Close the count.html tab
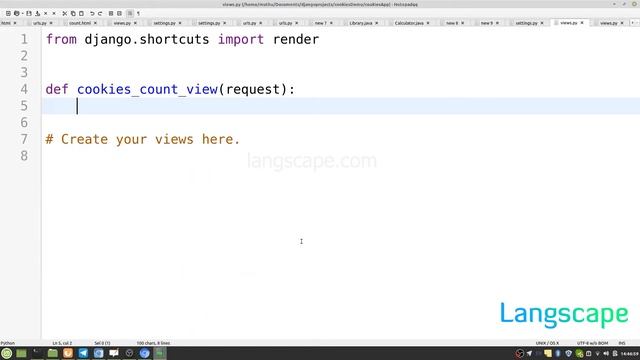This screenshot has width=640, height=360. pos(95,23)
